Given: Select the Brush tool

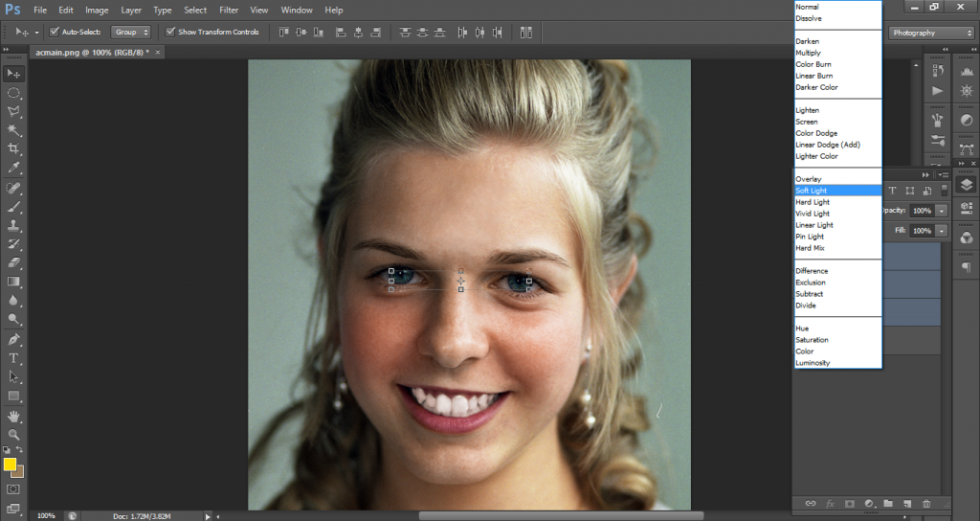Looking at the screenshot, I should [13, 207].
